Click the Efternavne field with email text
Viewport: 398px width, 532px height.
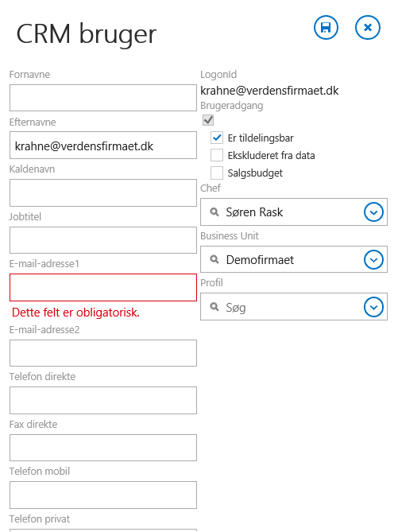[x=103, y=146]
